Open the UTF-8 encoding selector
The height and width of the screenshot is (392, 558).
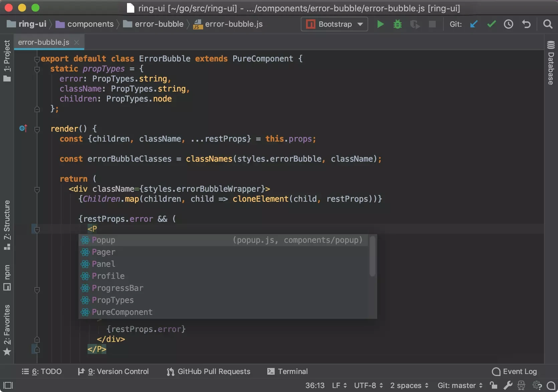coord(369,385)
